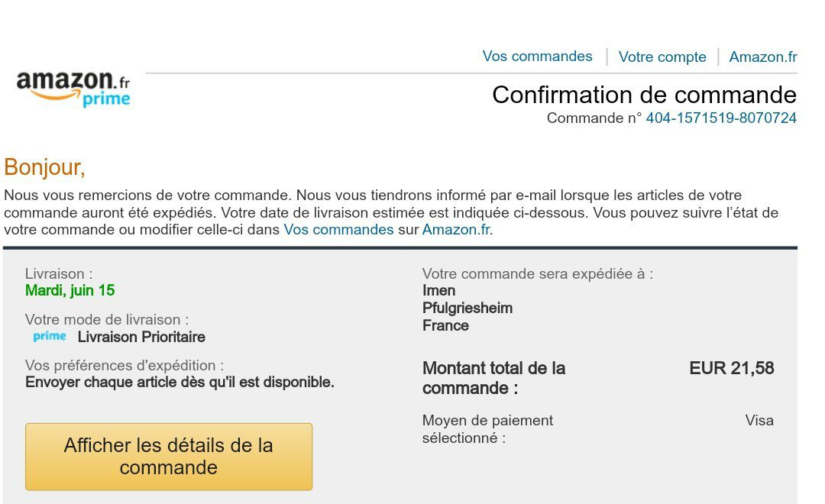Click the Amazon.fr Prime logo
Screen dimensions: 825x504
pyautogui.click(x=73, y=88)
